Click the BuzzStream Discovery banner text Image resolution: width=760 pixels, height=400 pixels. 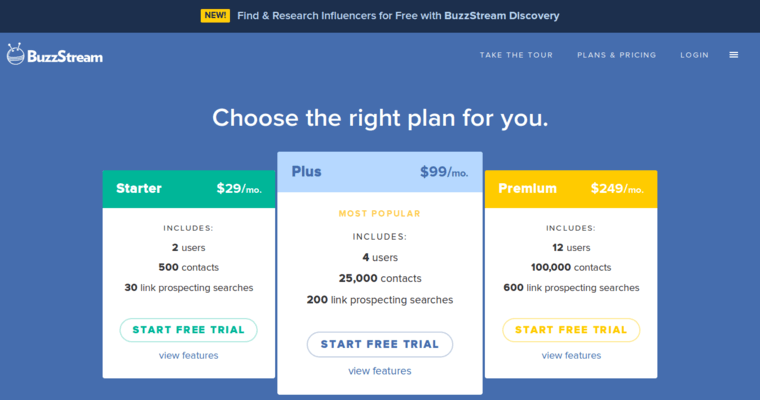(x=398, y=16)
